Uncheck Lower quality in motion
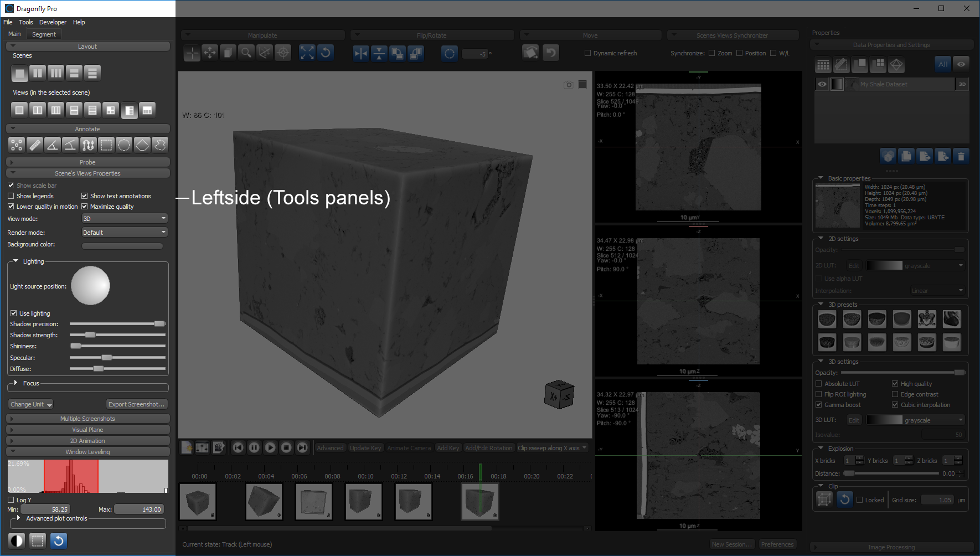The width and height of the screenshot is (980, 556). (11, 207)
